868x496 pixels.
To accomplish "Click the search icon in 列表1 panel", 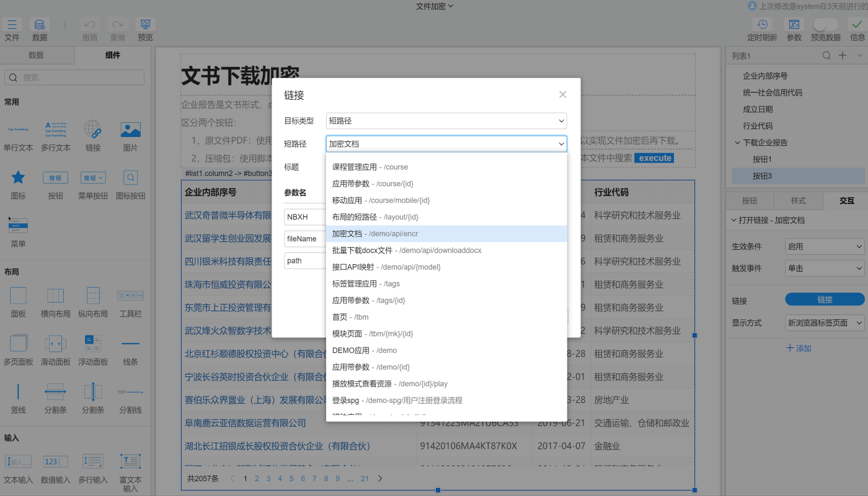I will coord(826,56).
